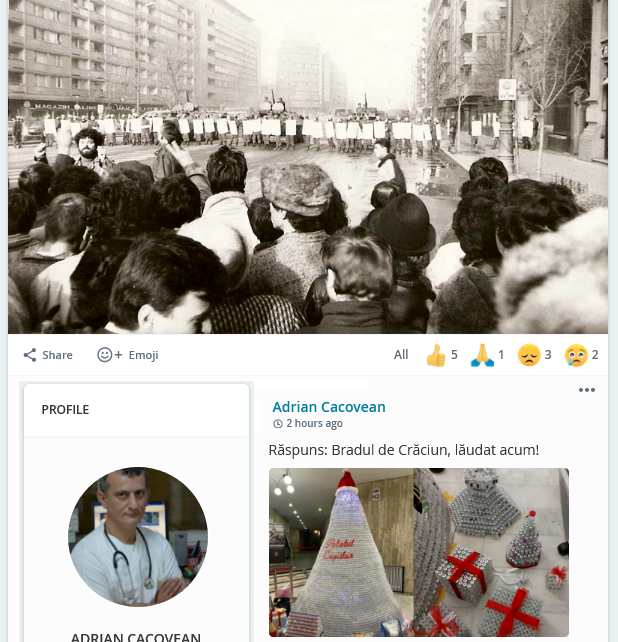This screenshot has height=642, width=618.
Task: Open the black-and-white street protest photo
Action: (x=308, y=167)
